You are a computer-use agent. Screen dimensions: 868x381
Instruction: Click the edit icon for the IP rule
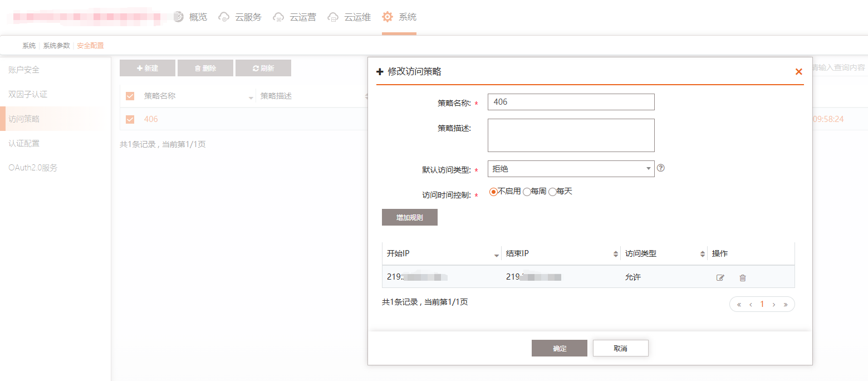pyautogui.click(x=720, y=277)
